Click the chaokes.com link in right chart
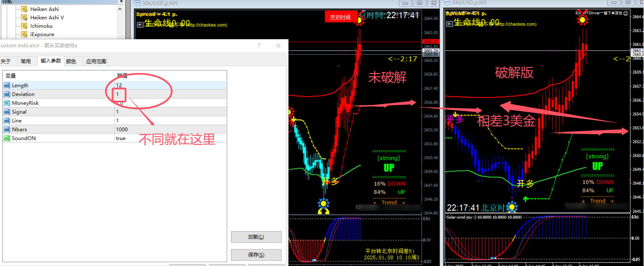Screen dimensions: 644x266 pyautogui.click(x=517, y=24)
